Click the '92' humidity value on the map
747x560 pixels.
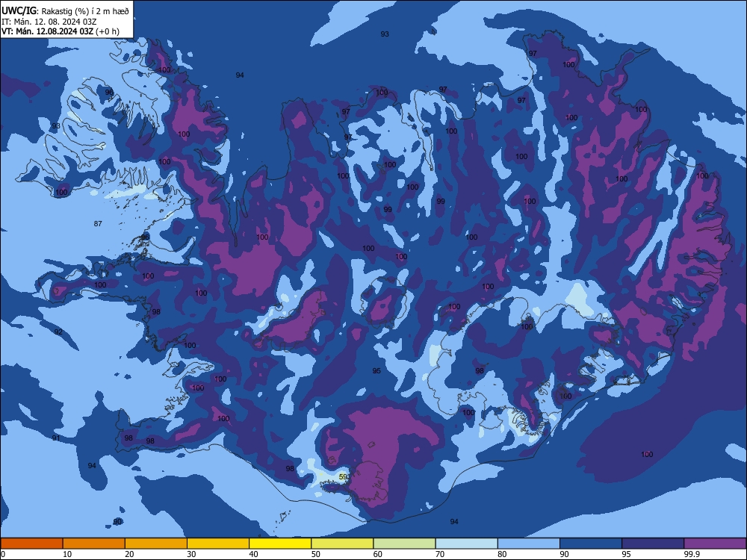(58, 332)
